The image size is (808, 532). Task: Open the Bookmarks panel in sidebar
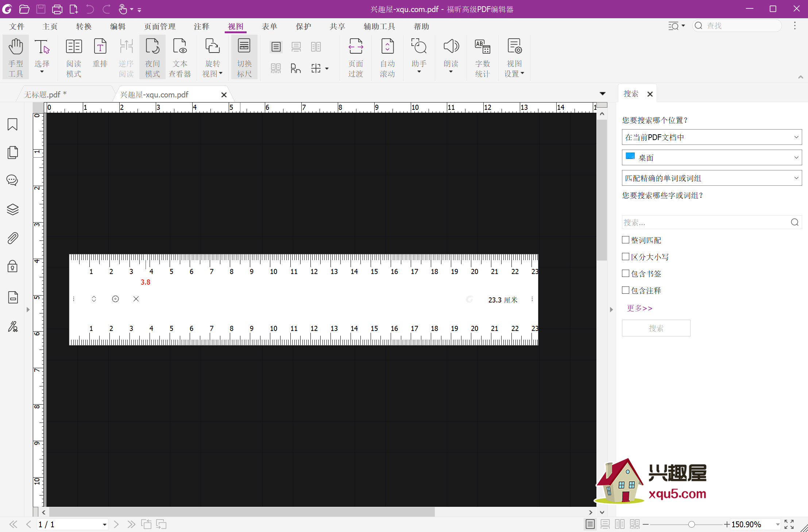point(12,124)
